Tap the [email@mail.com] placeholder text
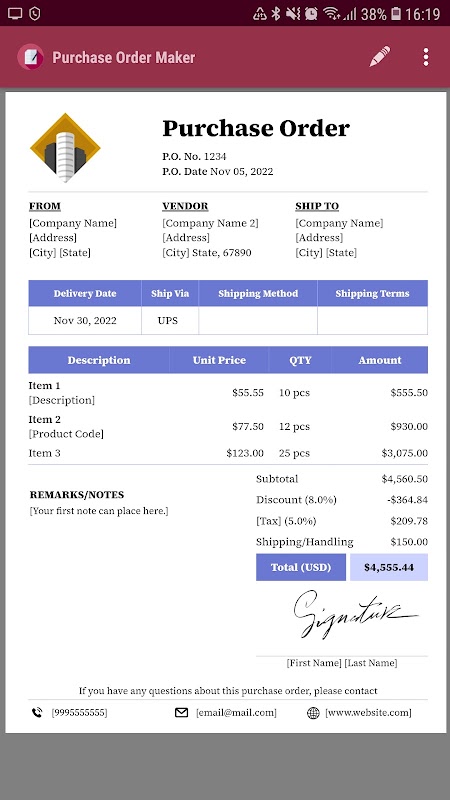Image resolution: width=450 pixels, height=800 pixels. point(236,713)
